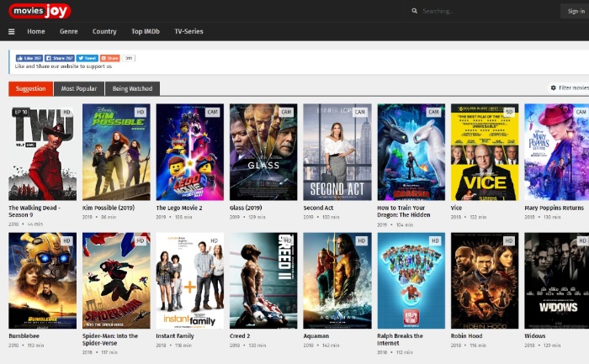Open the hamburger menu icon
The width and height of the screenshot is (589, 364).
coord(12,31)
